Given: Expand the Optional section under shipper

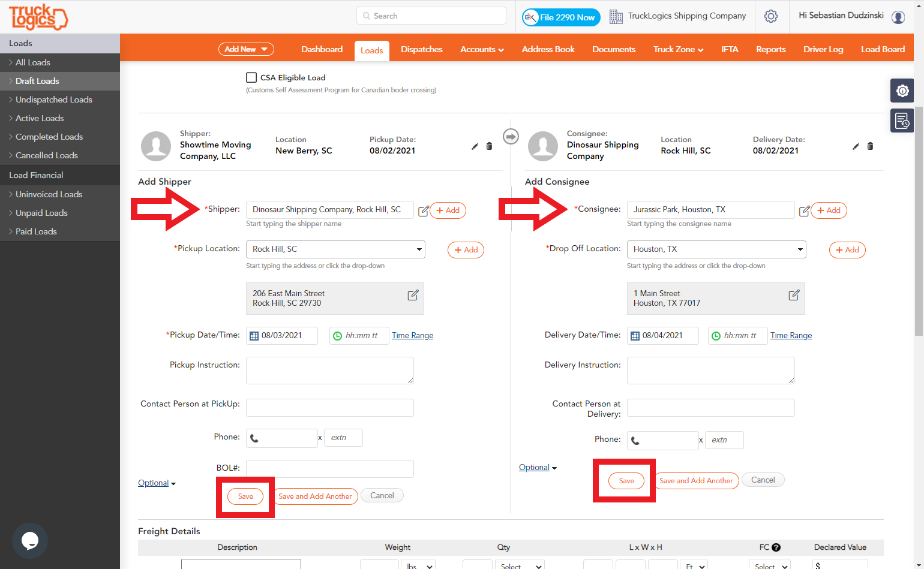Looking at the screenshot, I should click(x=157, y=483).
